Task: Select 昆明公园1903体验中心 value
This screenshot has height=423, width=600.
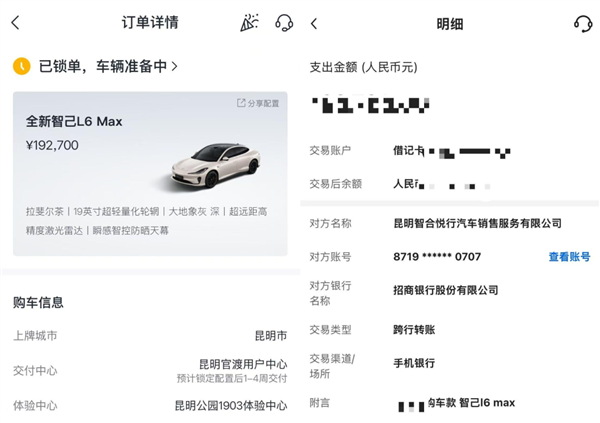Action: pyautogui.click(x=231, y=406)
